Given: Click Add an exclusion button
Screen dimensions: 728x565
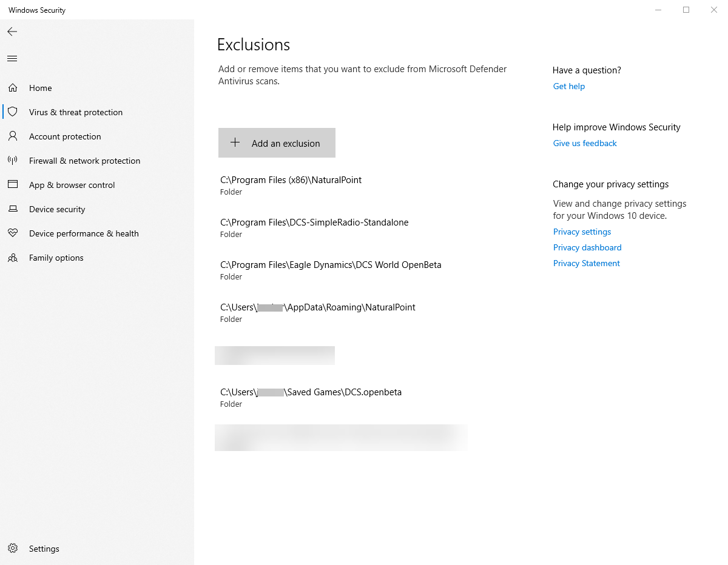Looking at the screenshot, I should tap(277, 143).
